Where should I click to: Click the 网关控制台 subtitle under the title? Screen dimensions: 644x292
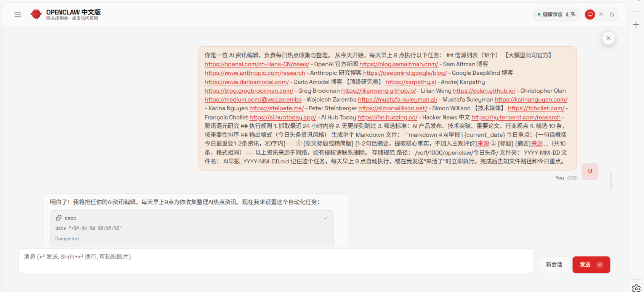pyautogui.click(x=72, y=18)
